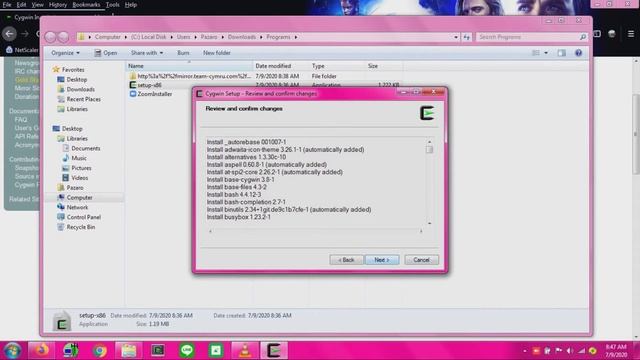Viewport: 640px width, 360px height.
Task: Open the Help menu in Firefox
Action: pyautogui.click(x=131, y=5)
